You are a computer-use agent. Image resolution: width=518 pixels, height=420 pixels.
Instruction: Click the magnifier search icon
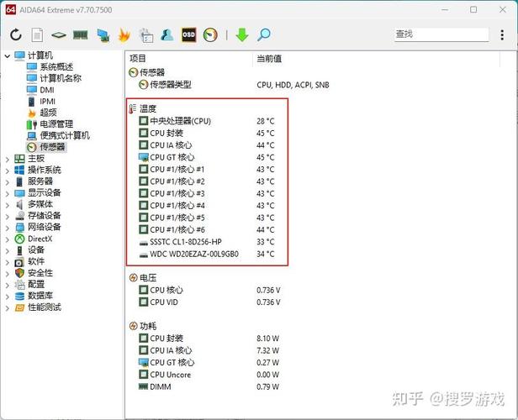[x=264, y=34]
